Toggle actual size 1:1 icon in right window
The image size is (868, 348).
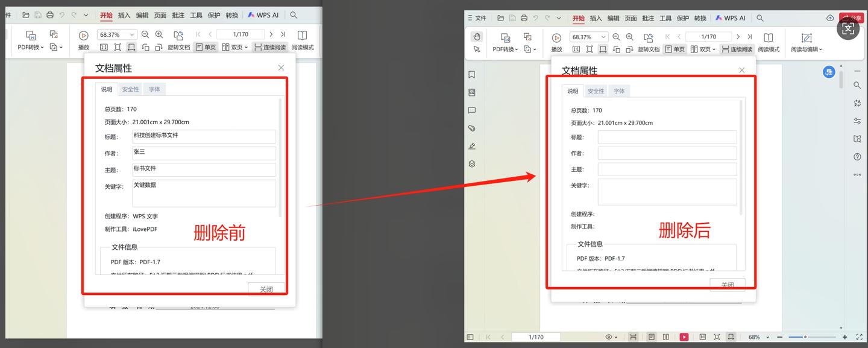coord(576,49)
